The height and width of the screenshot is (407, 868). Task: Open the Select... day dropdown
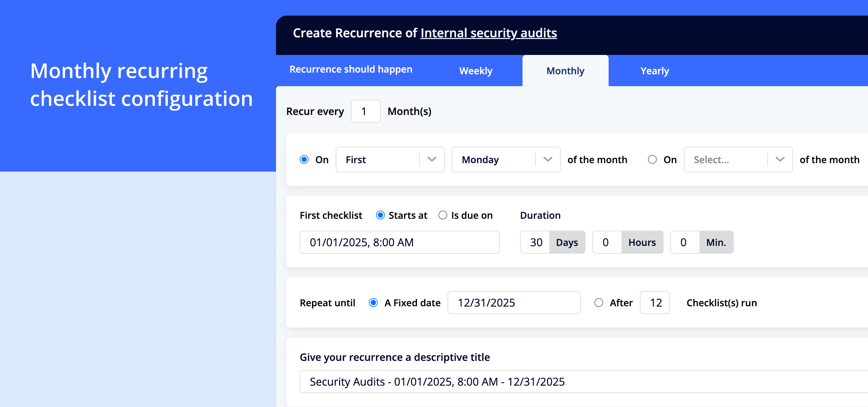(726, 159)
